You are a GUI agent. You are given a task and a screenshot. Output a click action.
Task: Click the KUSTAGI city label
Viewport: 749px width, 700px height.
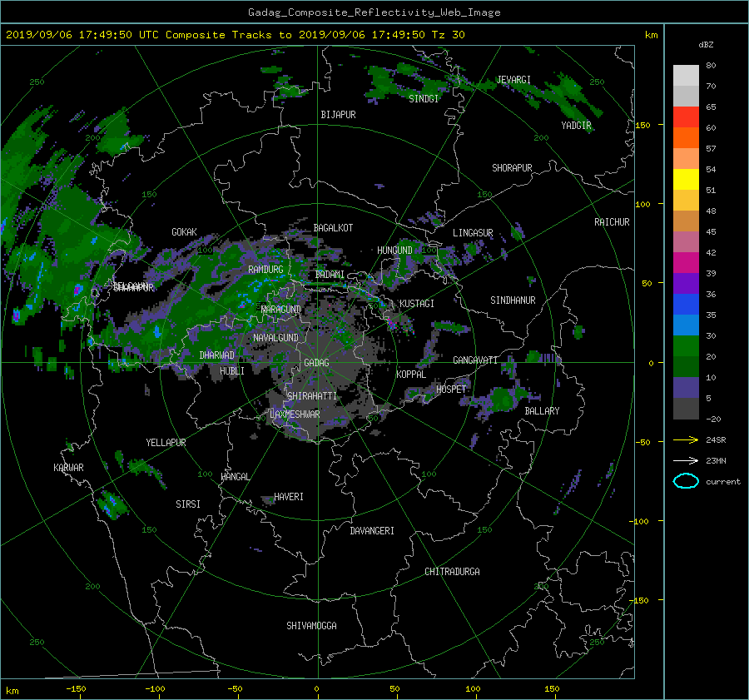tap(417, 304)
